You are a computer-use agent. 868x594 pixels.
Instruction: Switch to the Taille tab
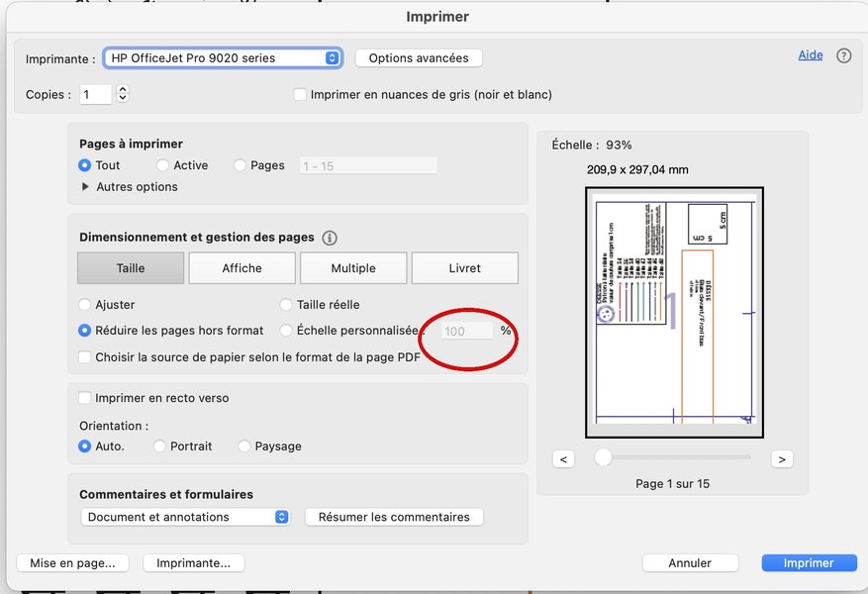[x=131, y=268]
